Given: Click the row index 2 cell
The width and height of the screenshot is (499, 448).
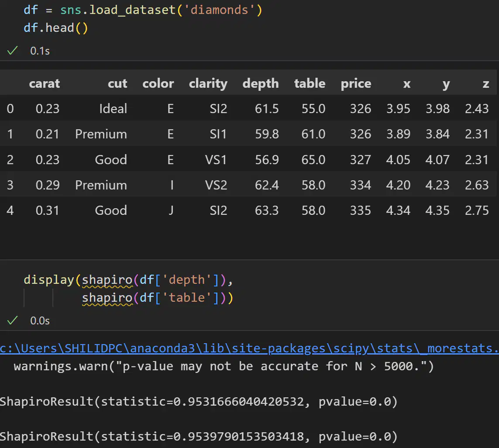Looking at the screenshot, I should point(10,159).
